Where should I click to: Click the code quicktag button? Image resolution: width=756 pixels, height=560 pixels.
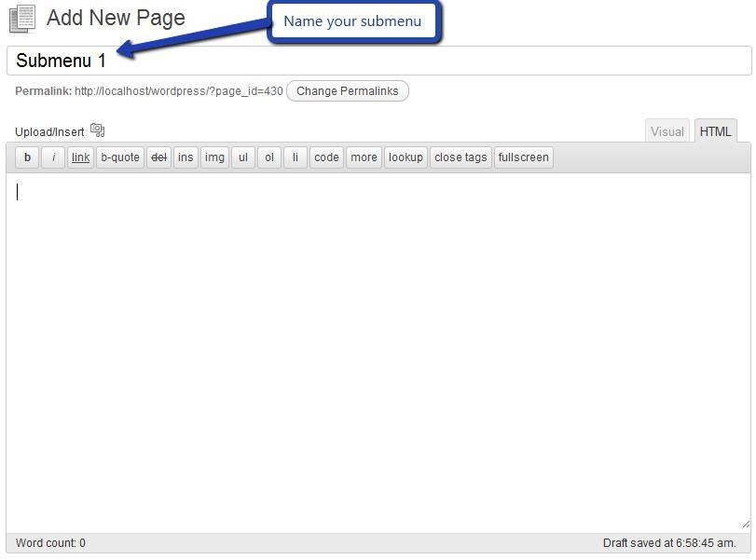coord(326,157)
